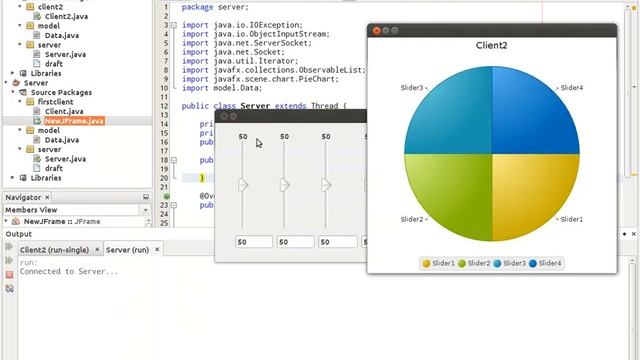Image resolution: width=640 pixels, height=360 pixels.
Task: Click the second slider thumb
Action: click(284, 185)
